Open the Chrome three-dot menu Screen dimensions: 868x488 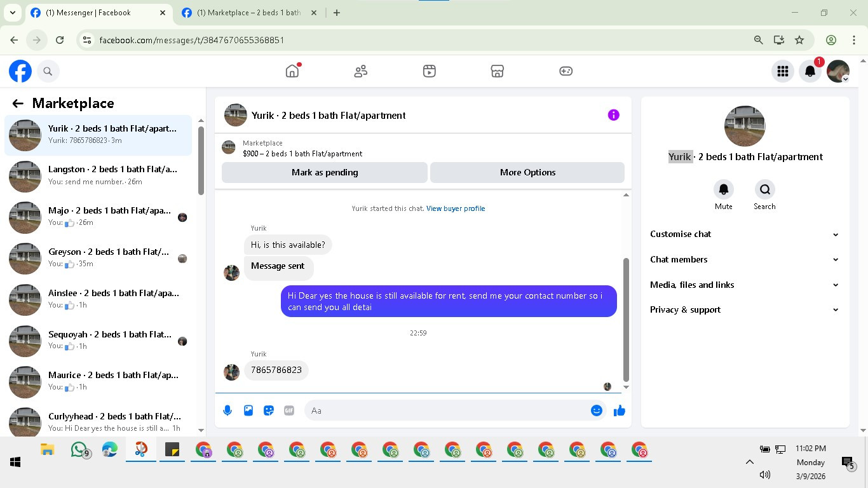(x=854, y=40)
